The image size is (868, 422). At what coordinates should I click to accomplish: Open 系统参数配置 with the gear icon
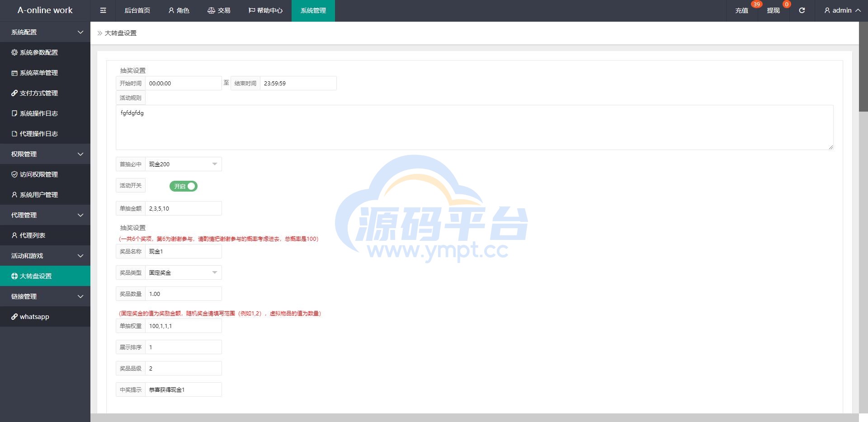39,52
